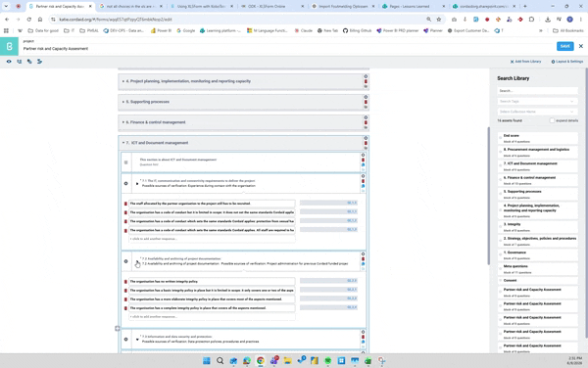The height and width of the screenshot is (368, 588).
Task: Delete question 7.2 using red trash icon
Action: (x=363, y=259)
